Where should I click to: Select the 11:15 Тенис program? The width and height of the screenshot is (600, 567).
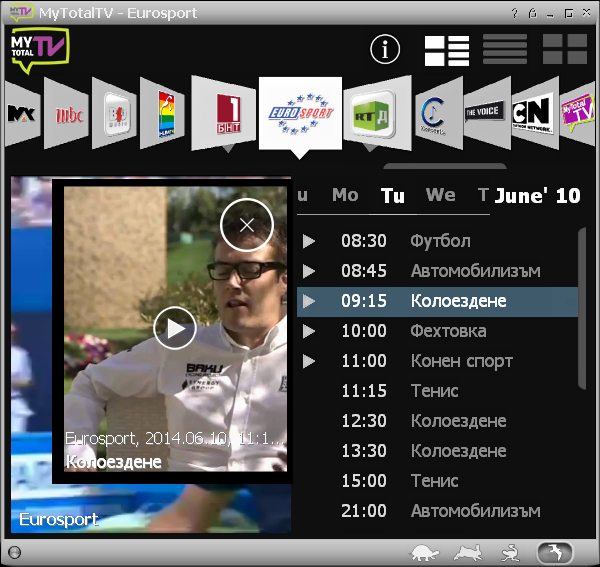point(437,391)
